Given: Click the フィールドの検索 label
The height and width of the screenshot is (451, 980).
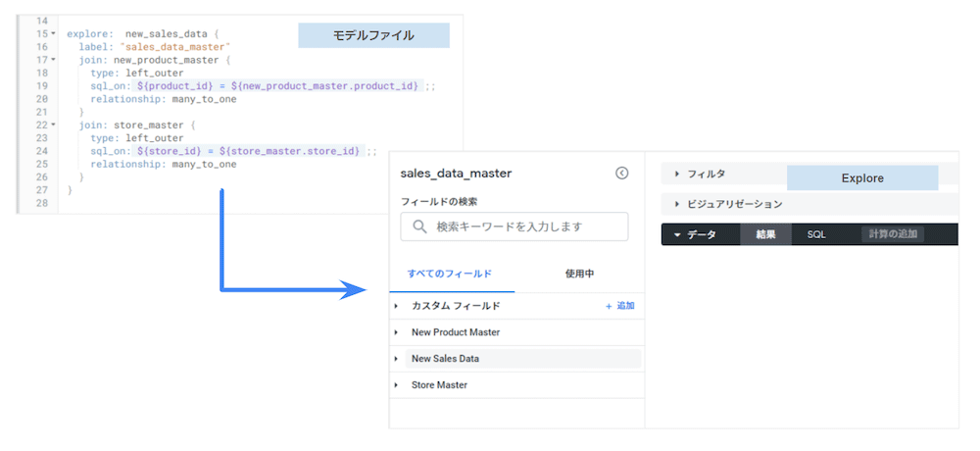Looking at the screenshot, I should pos(439,201).
